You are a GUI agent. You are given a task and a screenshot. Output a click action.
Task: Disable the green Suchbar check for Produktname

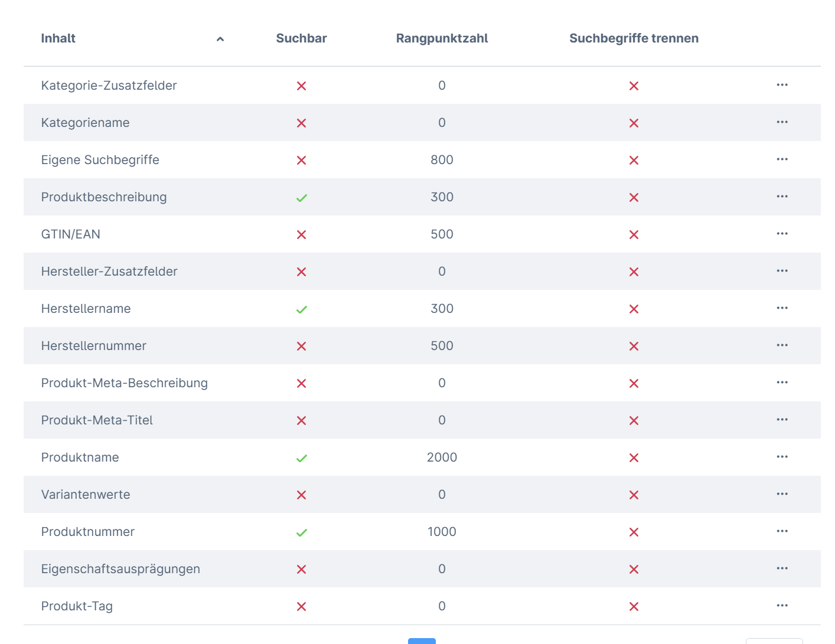coord(301,458)
